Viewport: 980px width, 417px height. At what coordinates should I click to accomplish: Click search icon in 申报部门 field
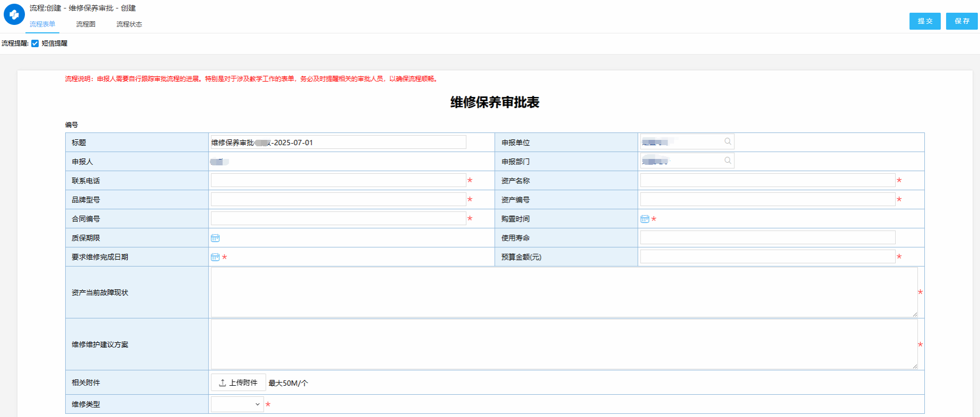point(728,161)
